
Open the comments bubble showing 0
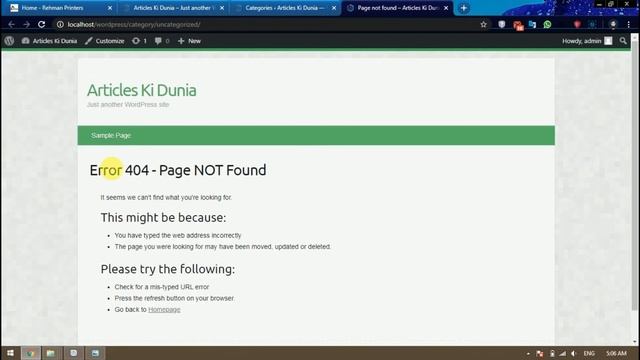162,41
